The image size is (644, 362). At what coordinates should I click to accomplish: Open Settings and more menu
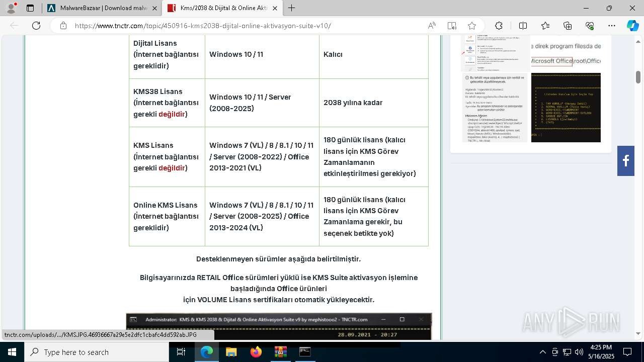coord(612,26)
